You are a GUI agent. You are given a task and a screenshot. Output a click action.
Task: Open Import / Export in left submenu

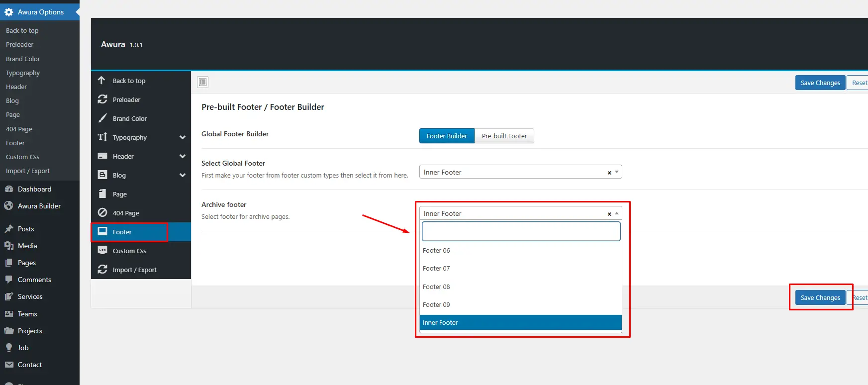tap(27, 171)
